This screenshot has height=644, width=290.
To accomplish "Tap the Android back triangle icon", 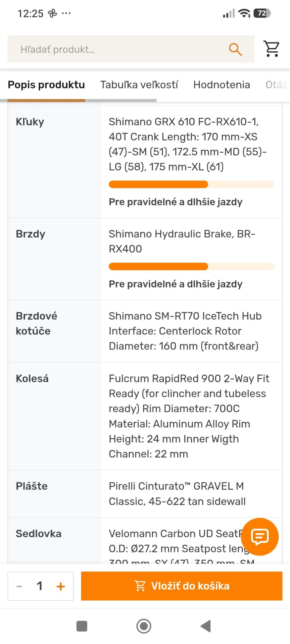I will 205,626.
